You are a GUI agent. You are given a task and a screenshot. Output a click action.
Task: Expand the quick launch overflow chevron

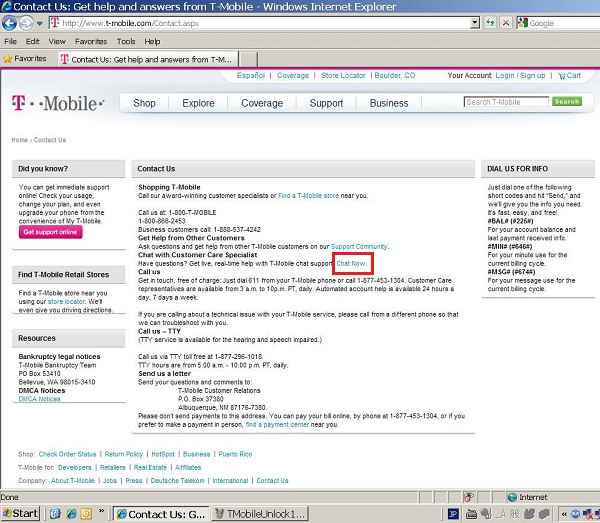tap(101, 511)
